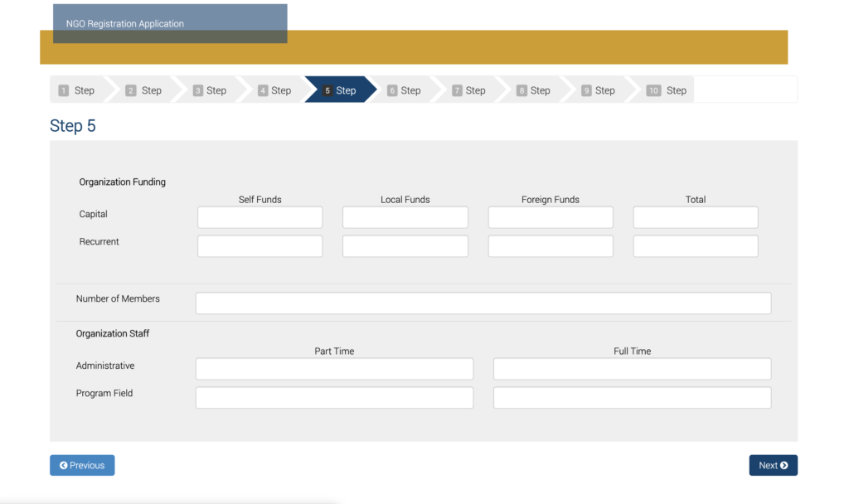The image size is (849, 504).
Task: Click the Next button
Action: pos(774,465)
